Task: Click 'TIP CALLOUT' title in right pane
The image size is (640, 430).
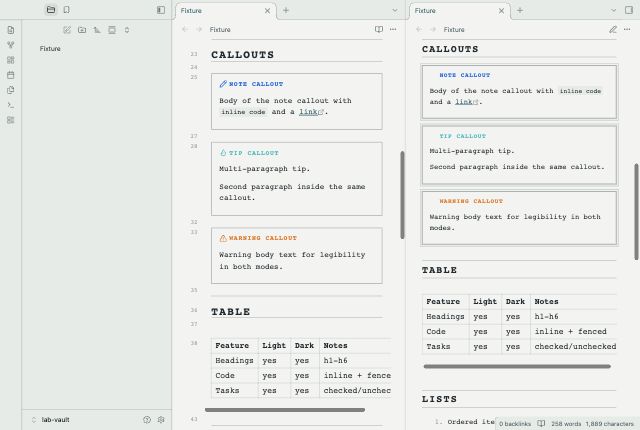Action: point(463,136)
